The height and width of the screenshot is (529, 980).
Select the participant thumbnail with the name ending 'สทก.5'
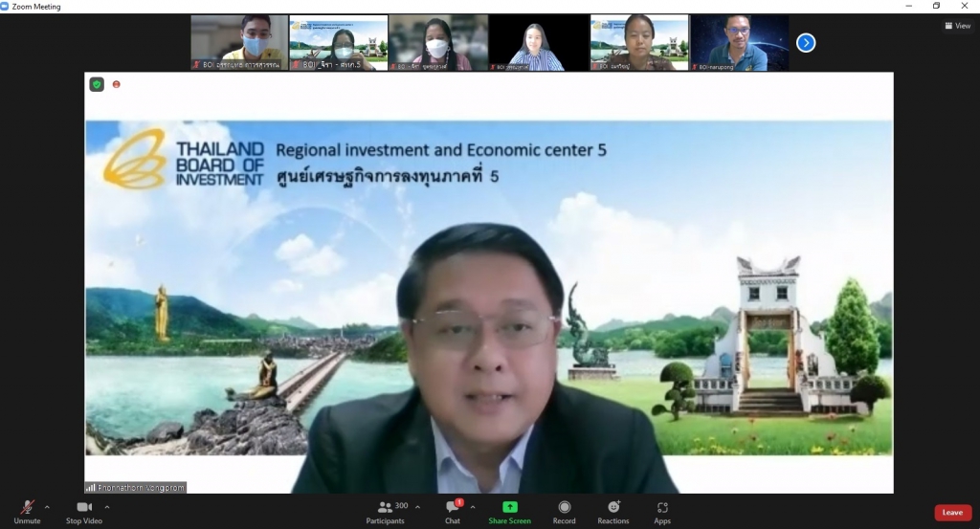[x=338, y=42]
